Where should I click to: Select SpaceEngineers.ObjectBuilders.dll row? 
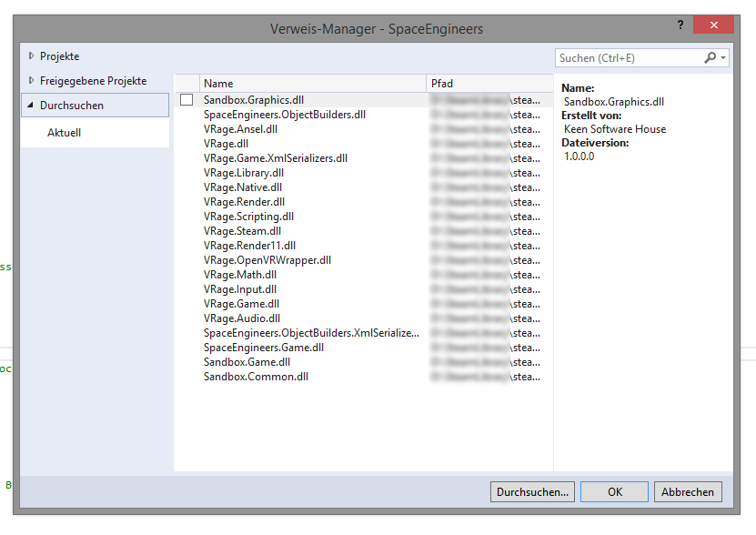(x=364, y=115)
